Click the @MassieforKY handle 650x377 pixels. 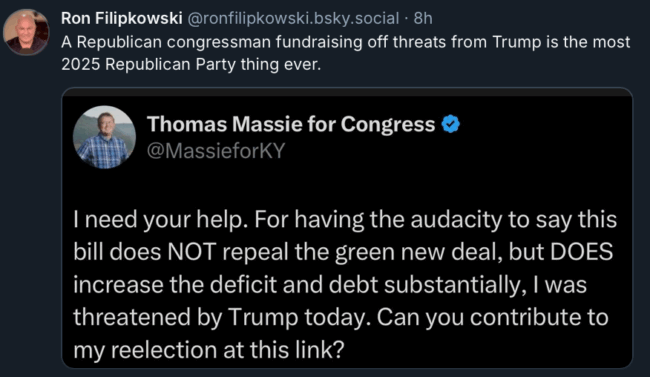[x=216, y=151]
